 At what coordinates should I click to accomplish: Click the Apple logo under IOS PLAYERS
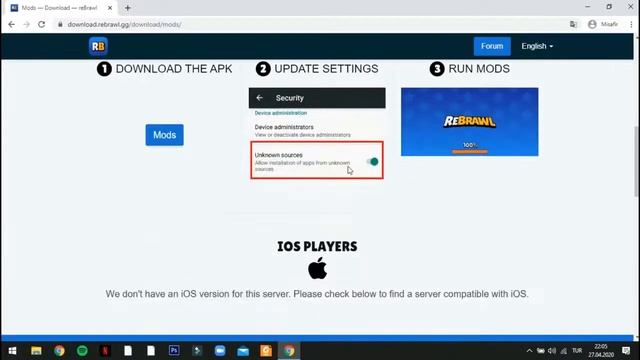coord(318,268)
